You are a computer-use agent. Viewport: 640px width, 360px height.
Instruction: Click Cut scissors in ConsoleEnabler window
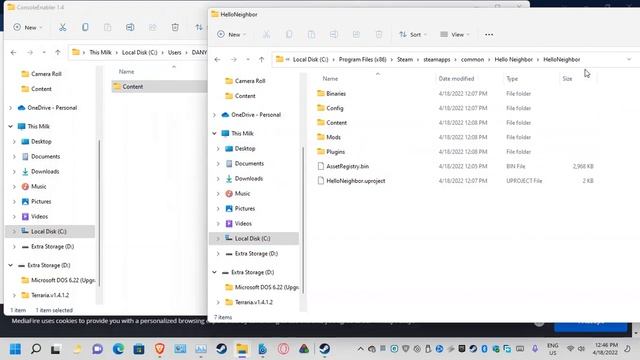pyautogui.click(x=62, y=27)
